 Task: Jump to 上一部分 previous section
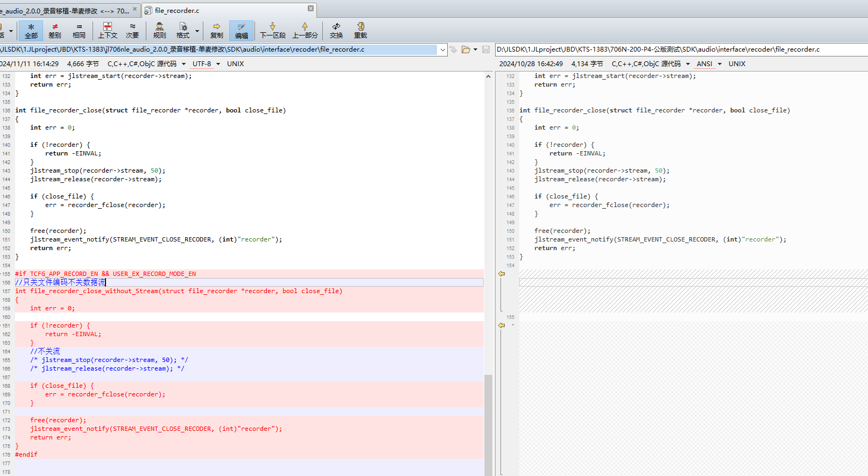click(x=305, y=31)
